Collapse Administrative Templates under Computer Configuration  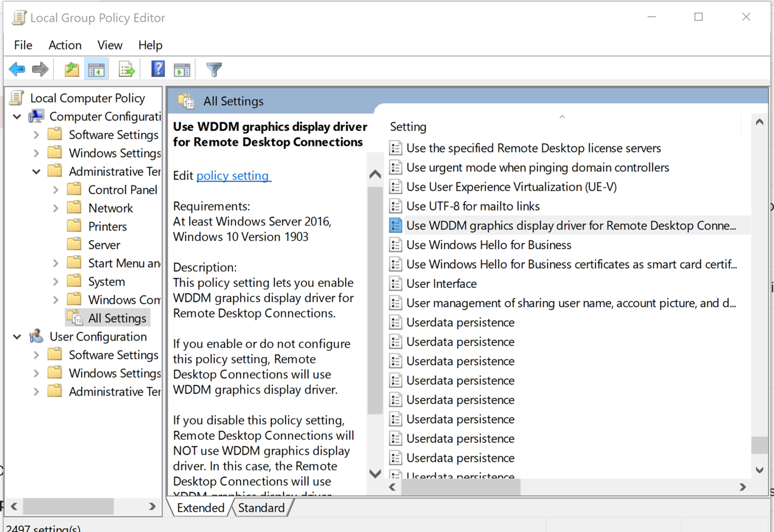(36, 171)
